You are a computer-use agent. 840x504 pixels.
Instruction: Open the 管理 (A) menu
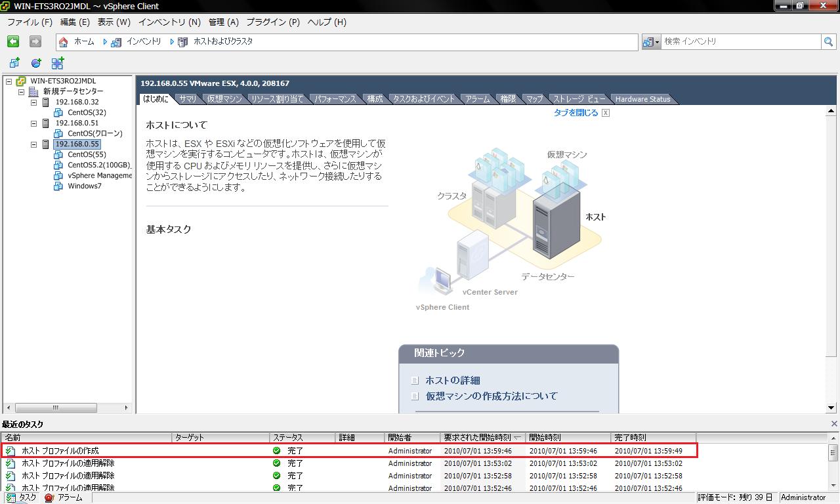click(223, 22)
